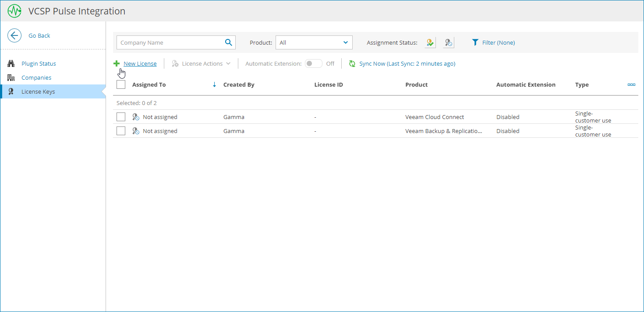Click the New License link
The width and height of the screenshot is (644, 312).
[x=140, y=64]
